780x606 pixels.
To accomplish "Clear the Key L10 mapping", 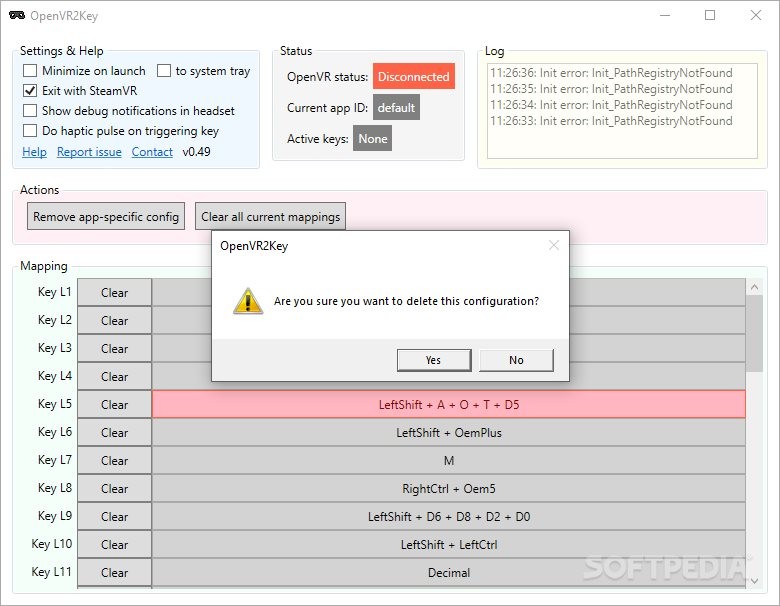I will point(114,544).
